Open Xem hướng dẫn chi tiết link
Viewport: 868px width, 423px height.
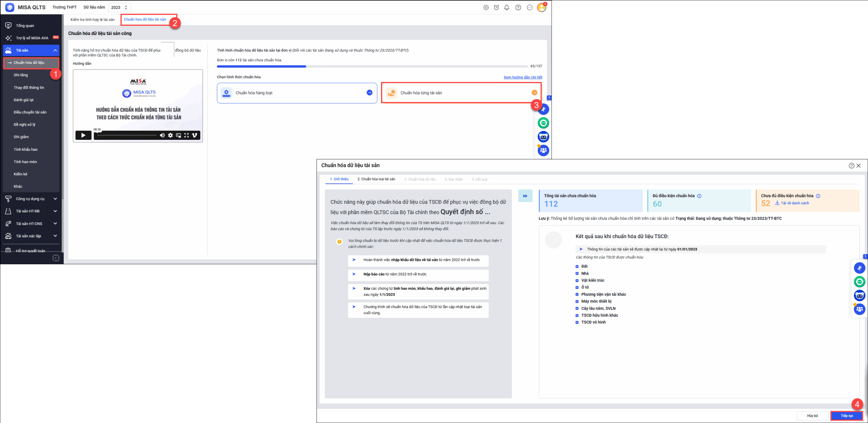[x=523, y=77]
